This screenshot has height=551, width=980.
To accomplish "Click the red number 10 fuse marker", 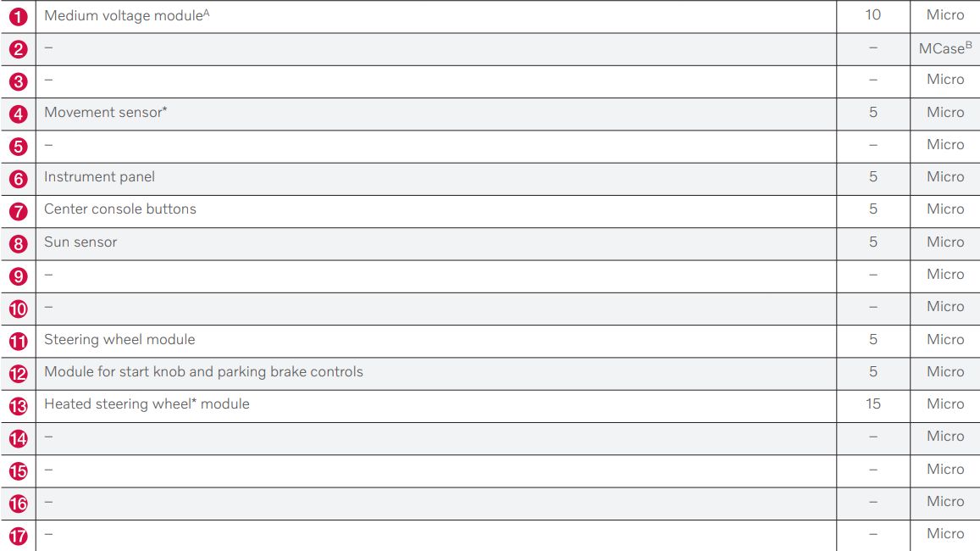I will pos(18,309).
